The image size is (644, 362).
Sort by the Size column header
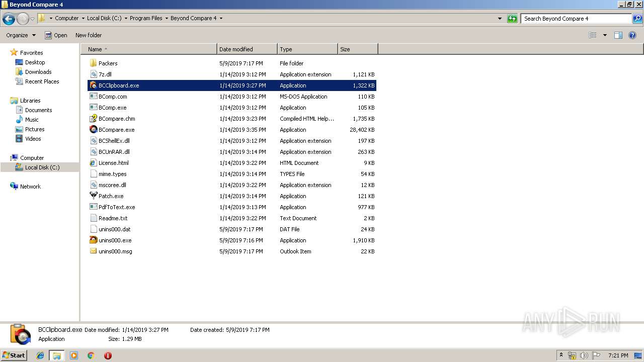tap(358, 49)
